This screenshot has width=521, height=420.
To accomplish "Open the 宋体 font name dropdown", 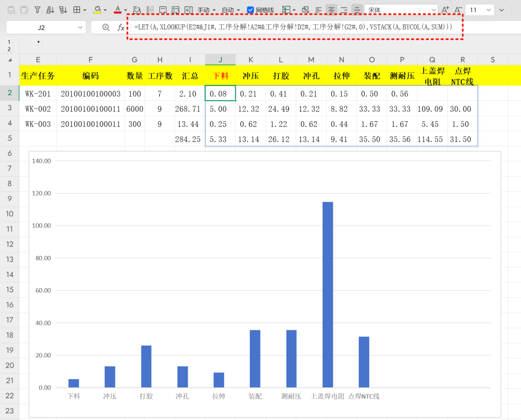I will tap(433, 10).
